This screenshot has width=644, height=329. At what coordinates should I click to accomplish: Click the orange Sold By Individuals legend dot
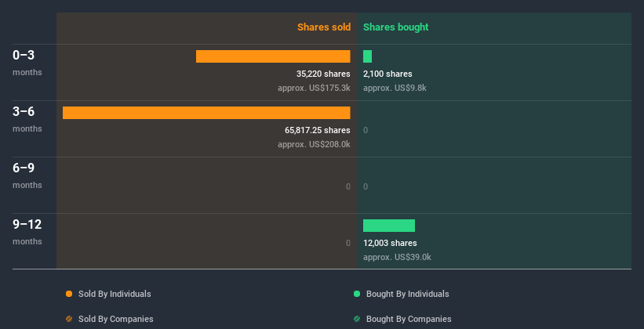tap(69, 294)
